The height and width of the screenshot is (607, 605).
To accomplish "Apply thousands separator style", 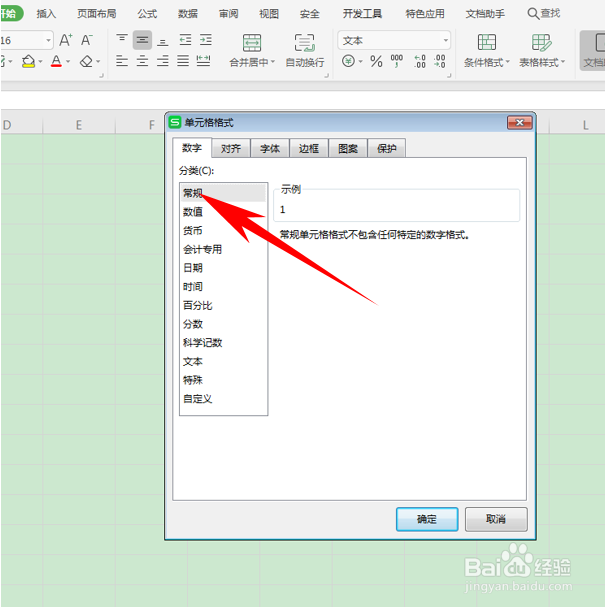I will (x=397, y=61).
